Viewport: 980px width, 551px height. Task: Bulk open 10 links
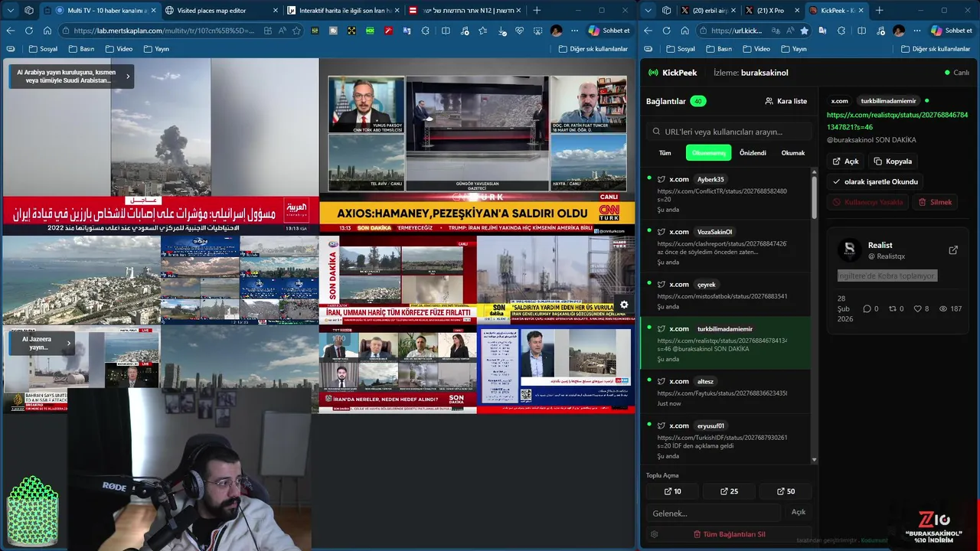click(x=672, y=491)
